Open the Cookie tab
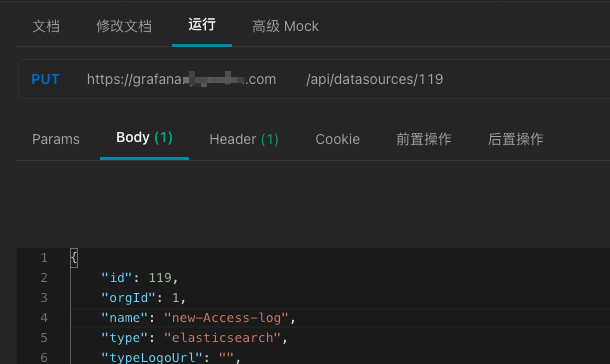This screenshot has height=364, width=610. coord(337,139)
